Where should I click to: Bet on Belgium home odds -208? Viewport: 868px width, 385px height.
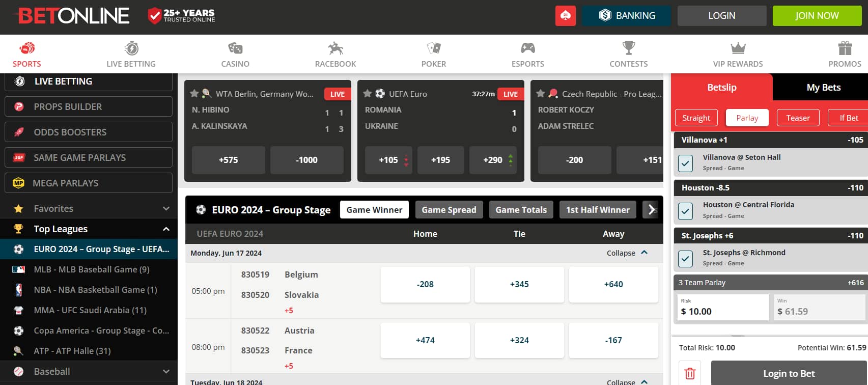(x=425, y=284)
